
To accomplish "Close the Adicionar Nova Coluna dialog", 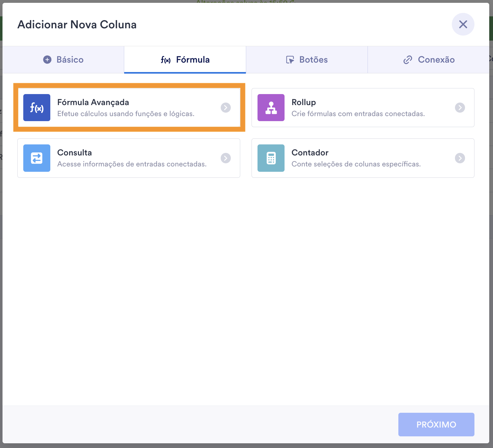I will (463, 24).
